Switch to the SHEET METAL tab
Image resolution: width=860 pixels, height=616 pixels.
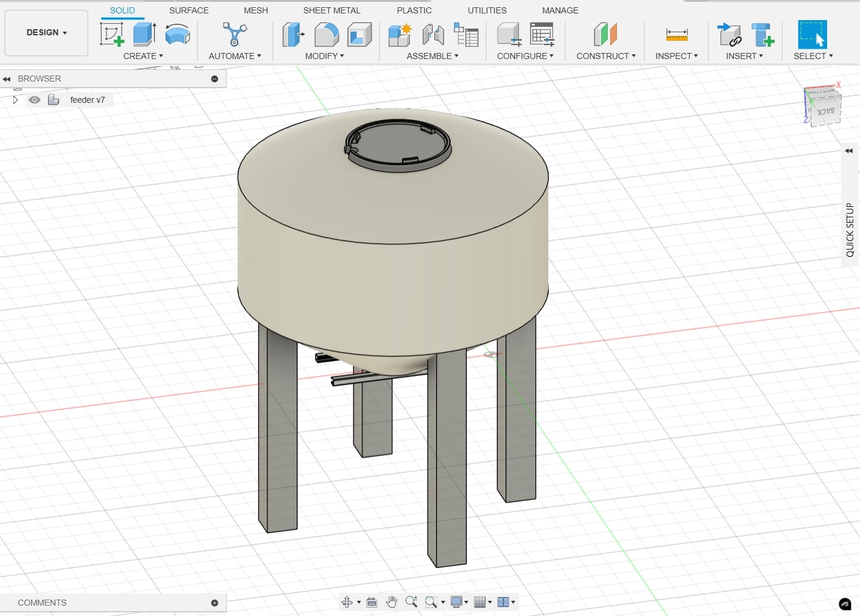pos(332,10)
